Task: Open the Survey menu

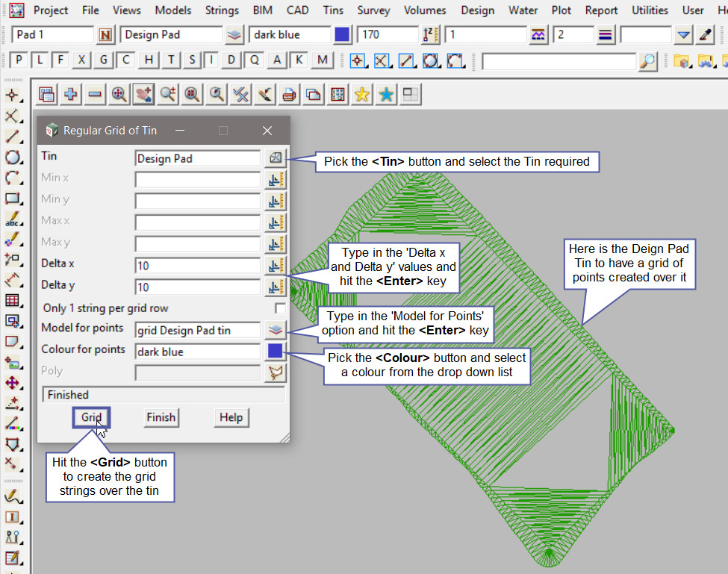Action: pyautogui.click(x=373, y=10)
